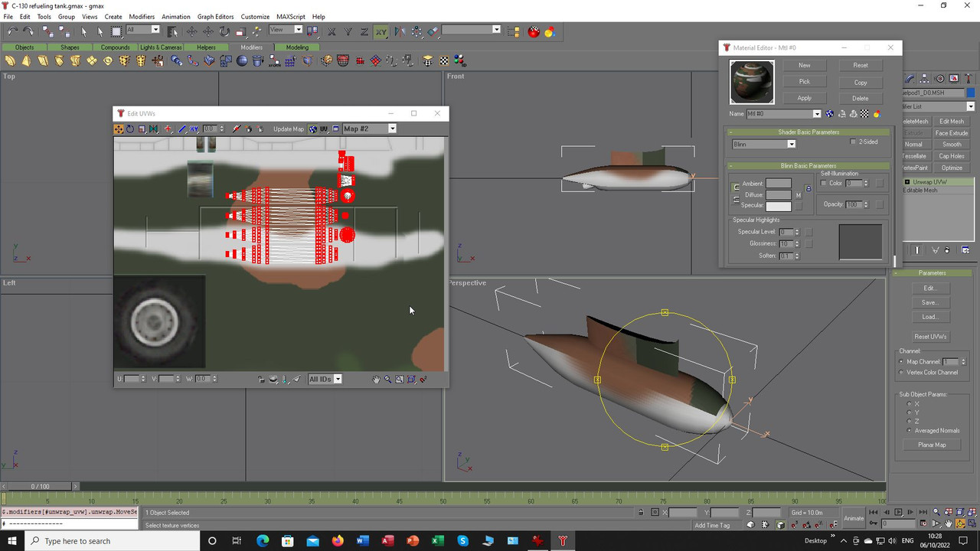
Task: Click the Undo arrow in main toolbar
Action: click(x=13, y=31)
